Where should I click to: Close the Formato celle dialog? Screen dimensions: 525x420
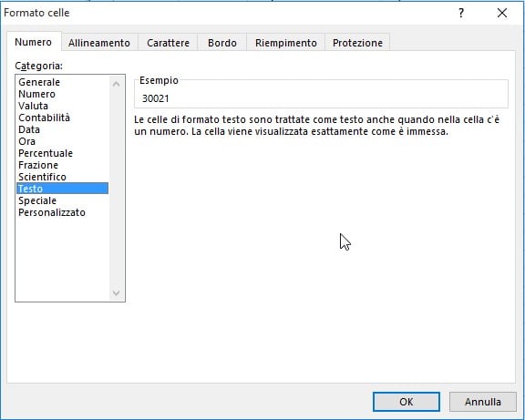[x=502, y=13]
